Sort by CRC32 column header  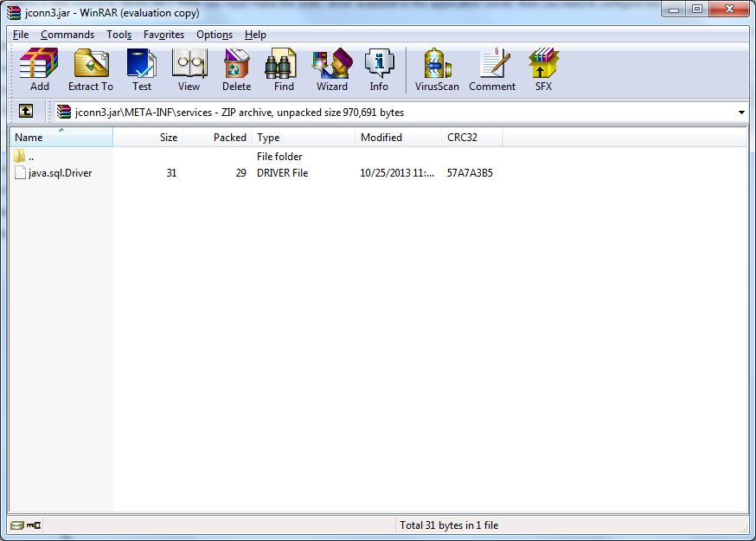472,138
